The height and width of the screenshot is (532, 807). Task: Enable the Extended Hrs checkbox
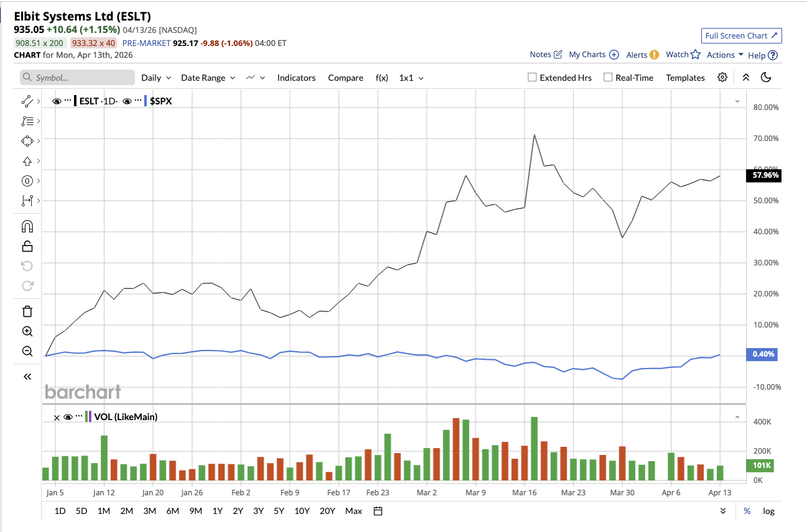tap(532, 78)
